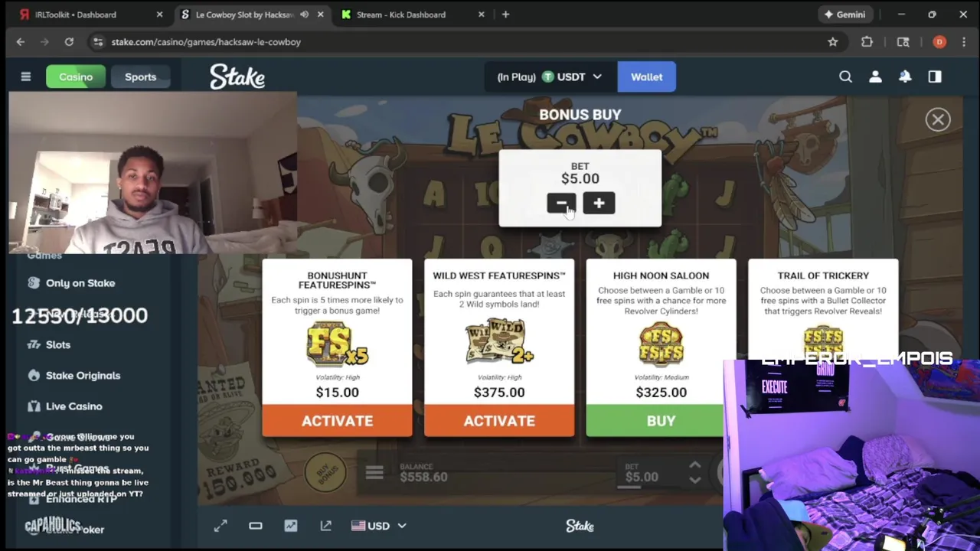Open the media control icon in toolbar
The height and width of the screenshot is (551, 980).
click(903, 42)
